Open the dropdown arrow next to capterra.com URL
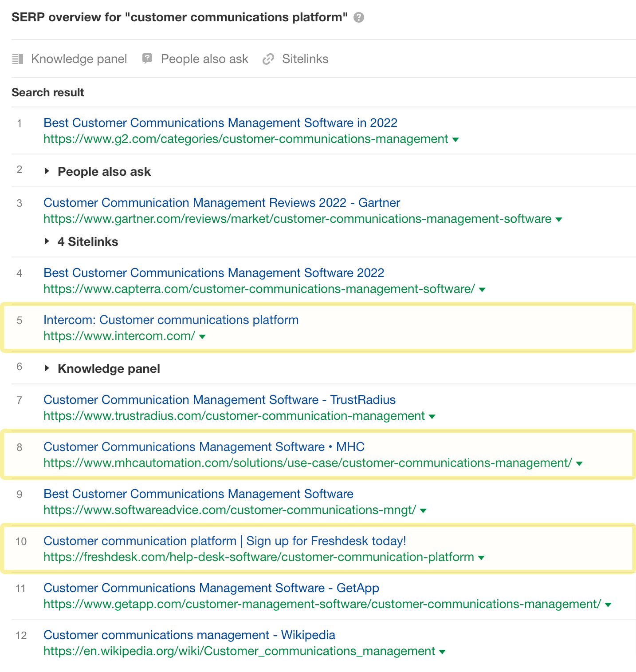This screenshot has width=636, height=672. pos(482,289)
